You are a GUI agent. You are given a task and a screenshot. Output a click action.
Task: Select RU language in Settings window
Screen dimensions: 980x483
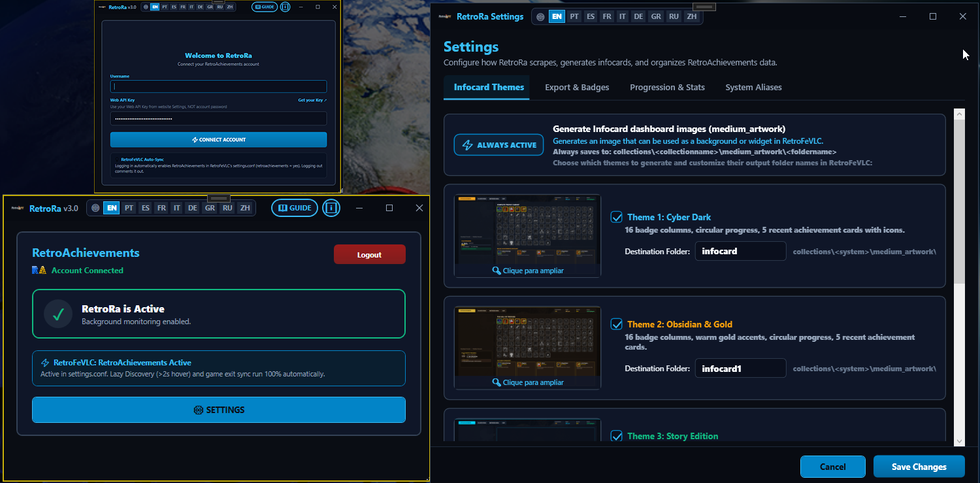click(674, 16)
